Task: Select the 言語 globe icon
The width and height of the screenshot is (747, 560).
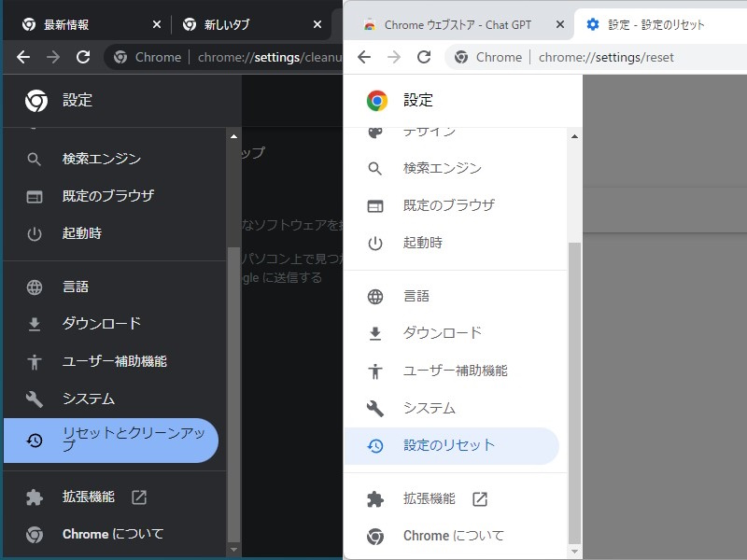Action: pos(374,296)
